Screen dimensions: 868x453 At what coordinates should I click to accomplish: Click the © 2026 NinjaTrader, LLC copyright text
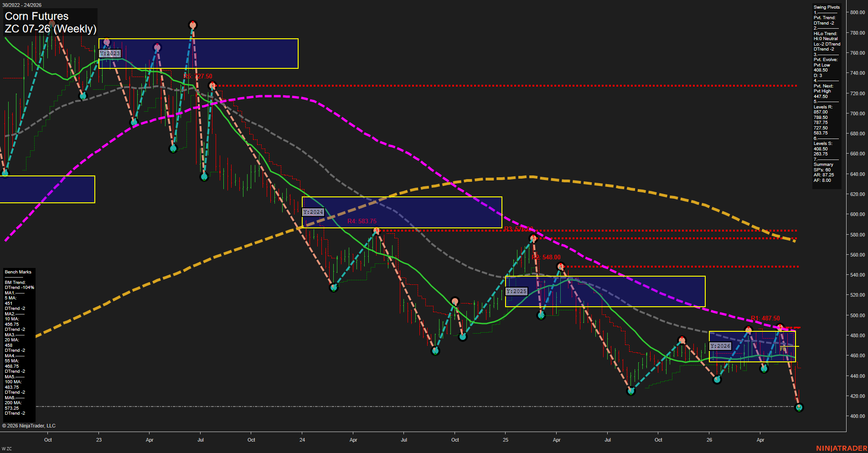click(x=29, y=426)
